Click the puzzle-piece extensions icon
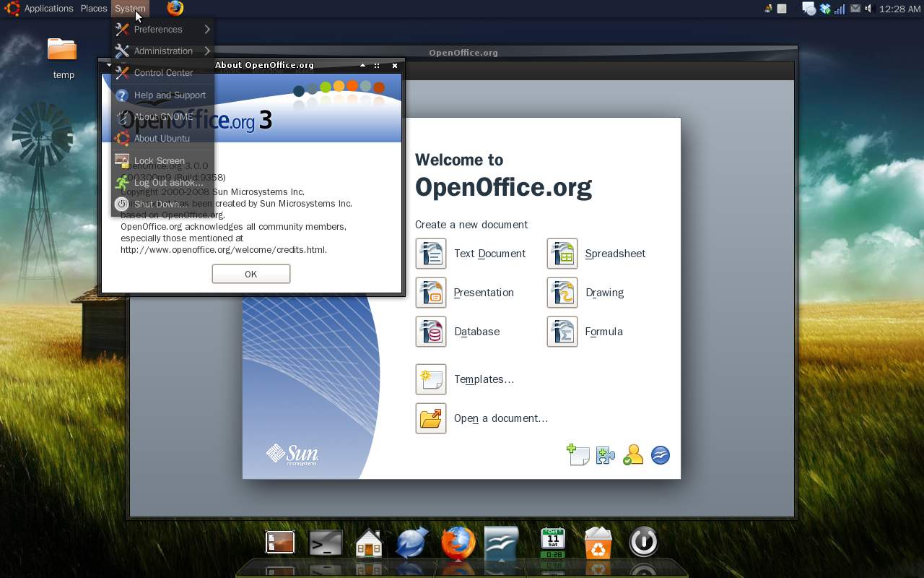This screenshot has width=924, height=578. pos(606,455)
